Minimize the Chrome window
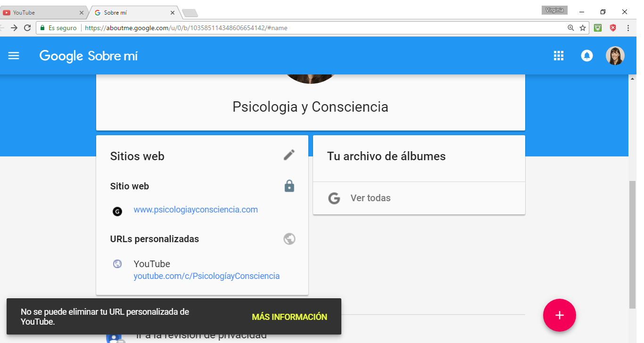The image size is (644, 343). (581, 12)
